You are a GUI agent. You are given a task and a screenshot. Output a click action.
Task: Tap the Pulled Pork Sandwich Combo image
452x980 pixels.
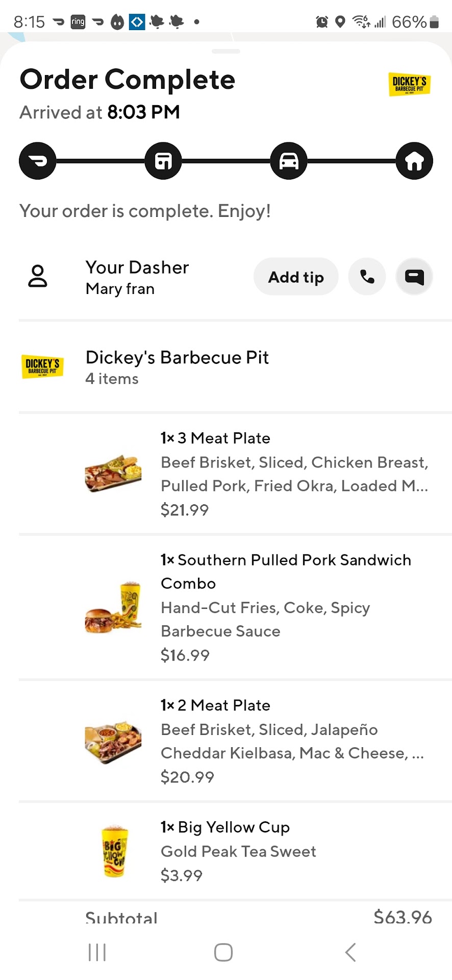[x=113, y=607]
